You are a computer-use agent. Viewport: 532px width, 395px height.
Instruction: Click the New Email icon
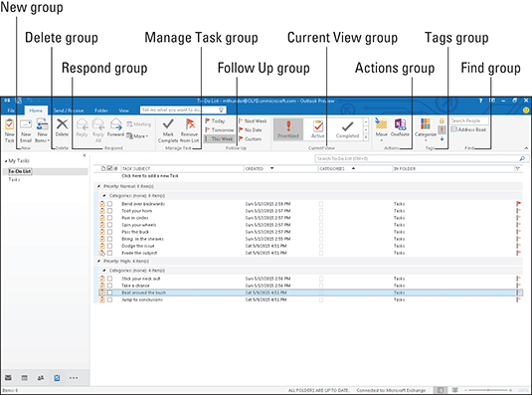26,130
